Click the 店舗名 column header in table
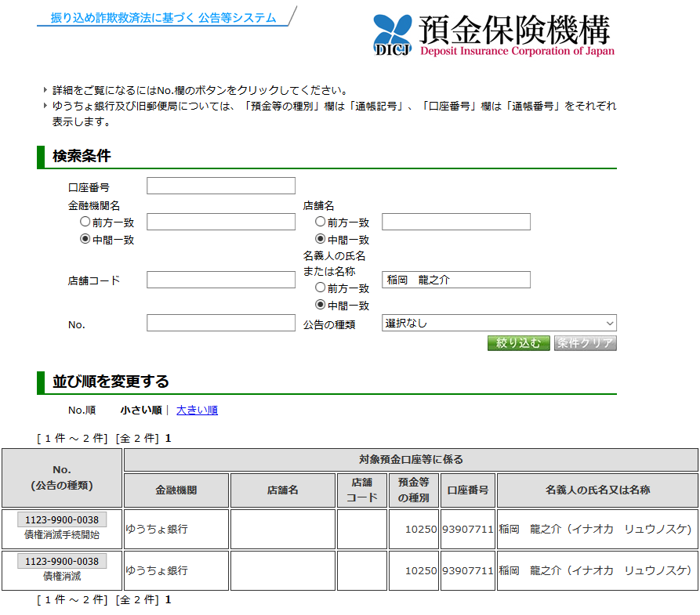Image resolution: width=700 pixels, height=615 pixels. coord(283,490)
